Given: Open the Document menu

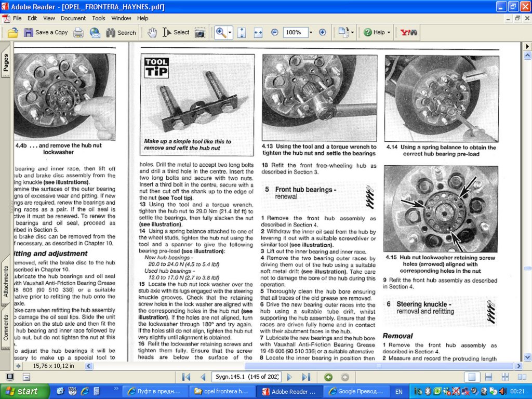Looking at the screenshot, I should coord(73,18).
